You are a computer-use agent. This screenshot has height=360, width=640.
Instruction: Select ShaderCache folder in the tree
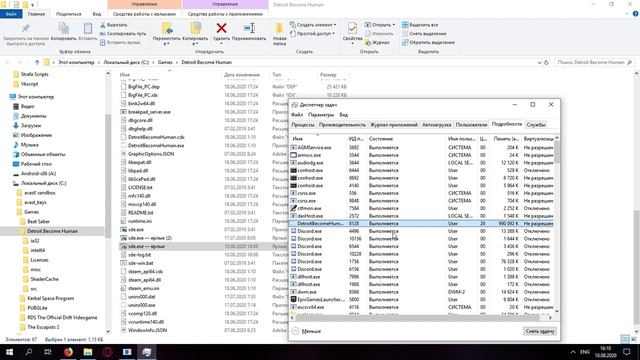(x=44, y=279)
